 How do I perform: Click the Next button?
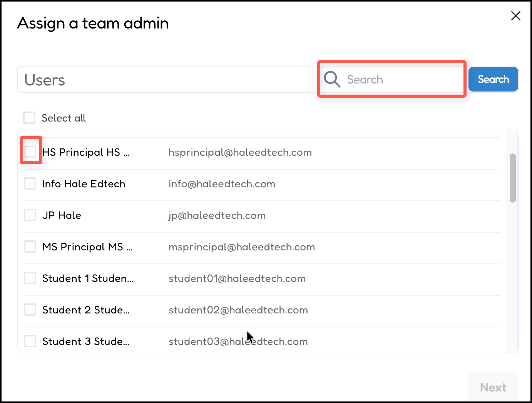point(493,387)
